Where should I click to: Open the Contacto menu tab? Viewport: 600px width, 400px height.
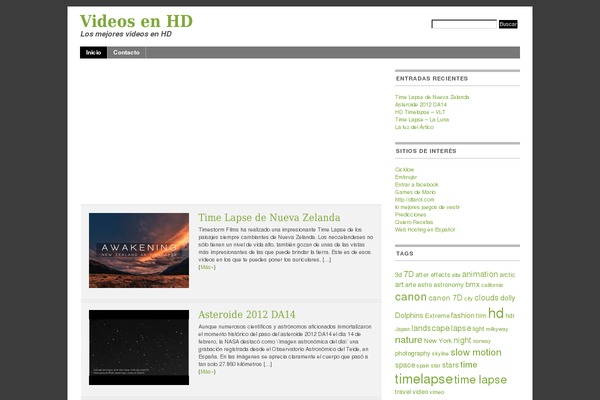[126, 52]
